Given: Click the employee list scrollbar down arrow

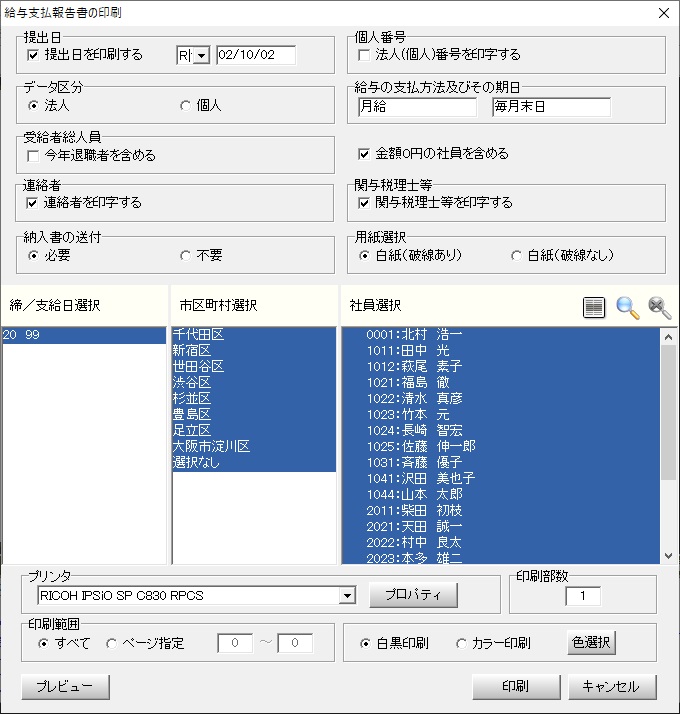Looking at the screenshot, I should (668, 556).
